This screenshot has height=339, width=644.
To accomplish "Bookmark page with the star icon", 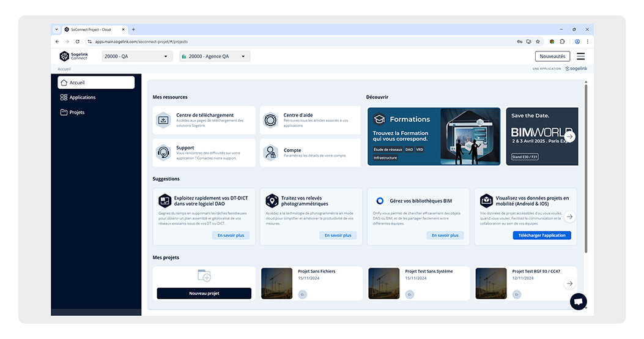I will click(x=538, y=42).
